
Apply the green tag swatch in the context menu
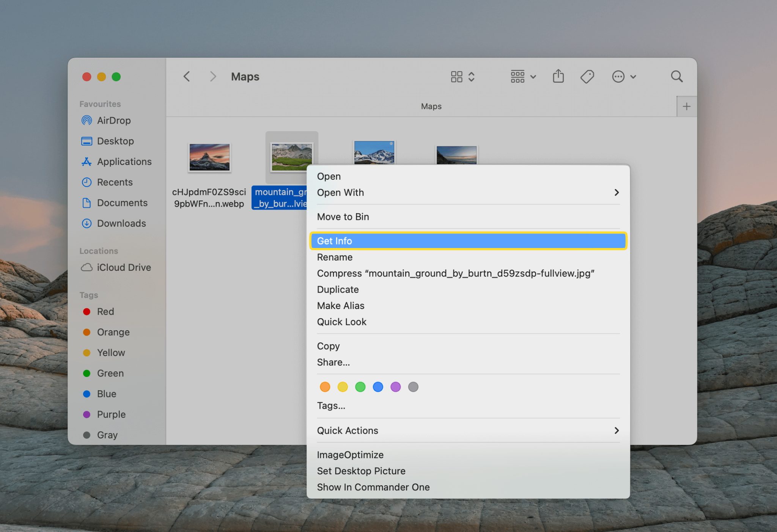tap(360, 387)
